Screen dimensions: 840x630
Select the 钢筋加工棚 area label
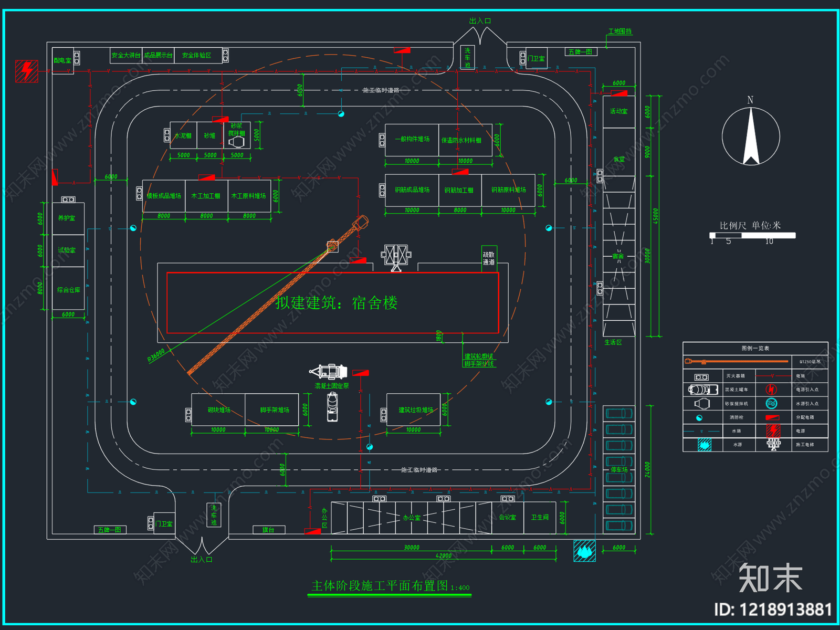(x=459, y=190)
